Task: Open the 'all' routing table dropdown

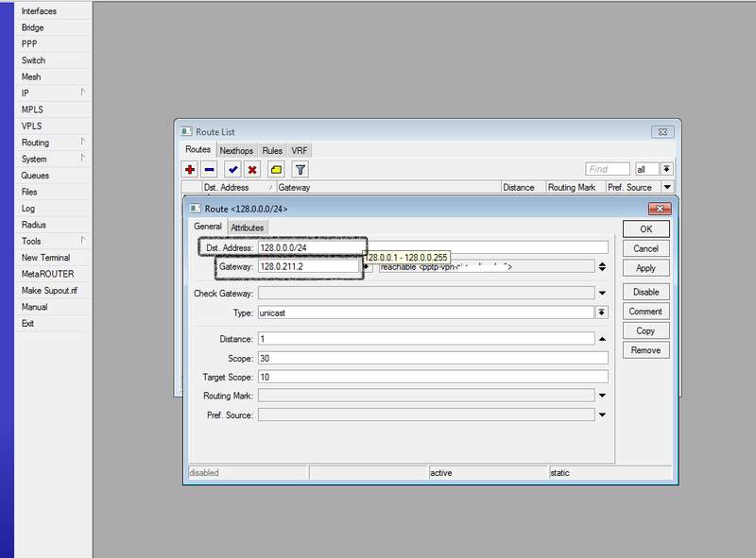Action: [x=666, y=169]
